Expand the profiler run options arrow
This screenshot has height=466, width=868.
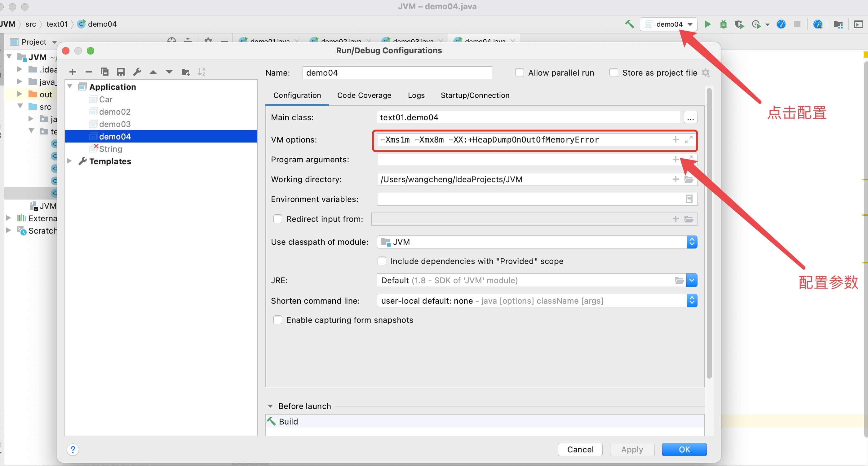[767, 24]
